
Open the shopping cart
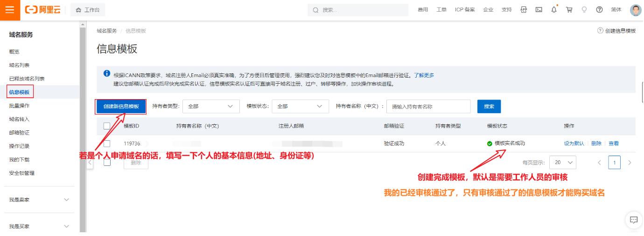[569, 10]
